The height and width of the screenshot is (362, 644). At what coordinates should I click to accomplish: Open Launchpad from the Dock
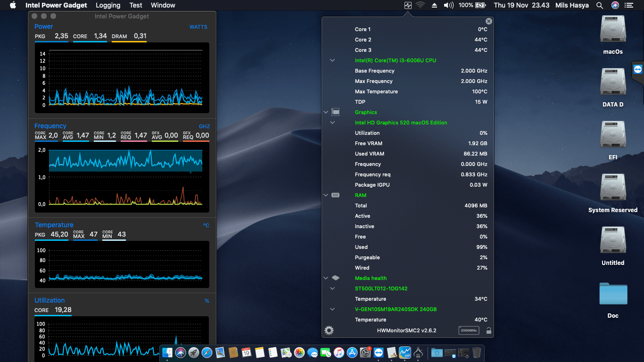click(194, 353)
